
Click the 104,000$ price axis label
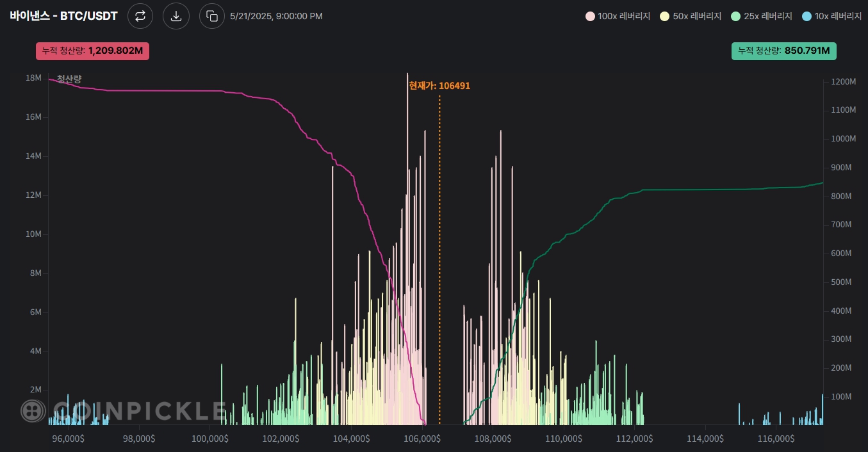click(x=352, y=439)
